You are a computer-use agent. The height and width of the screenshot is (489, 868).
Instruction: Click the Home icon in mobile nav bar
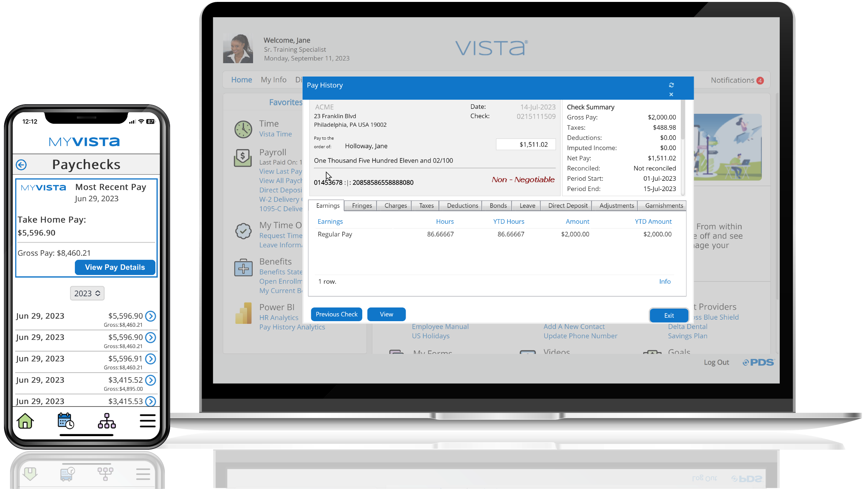coord(25,421)
